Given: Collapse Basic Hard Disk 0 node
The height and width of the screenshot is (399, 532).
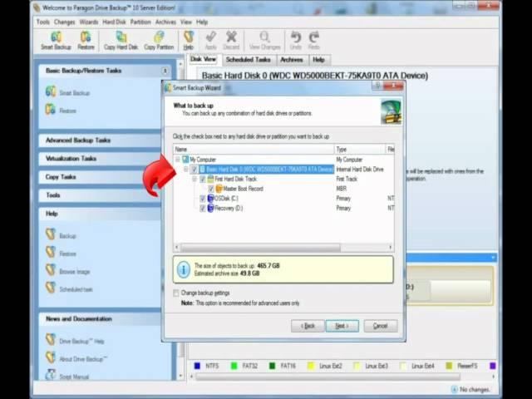Looking at the screenshot, I should click(186, 169).
